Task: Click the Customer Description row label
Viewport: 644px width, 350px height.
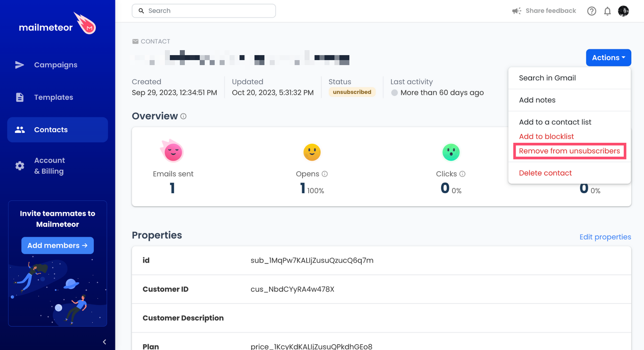Action: (183, 318)
